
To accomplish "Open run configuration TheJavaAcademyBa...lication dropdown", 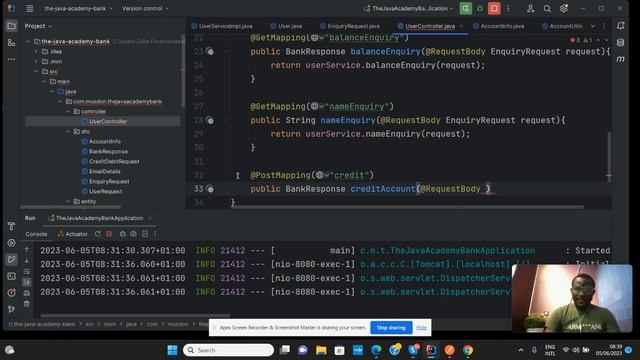I will click(409, 9).
